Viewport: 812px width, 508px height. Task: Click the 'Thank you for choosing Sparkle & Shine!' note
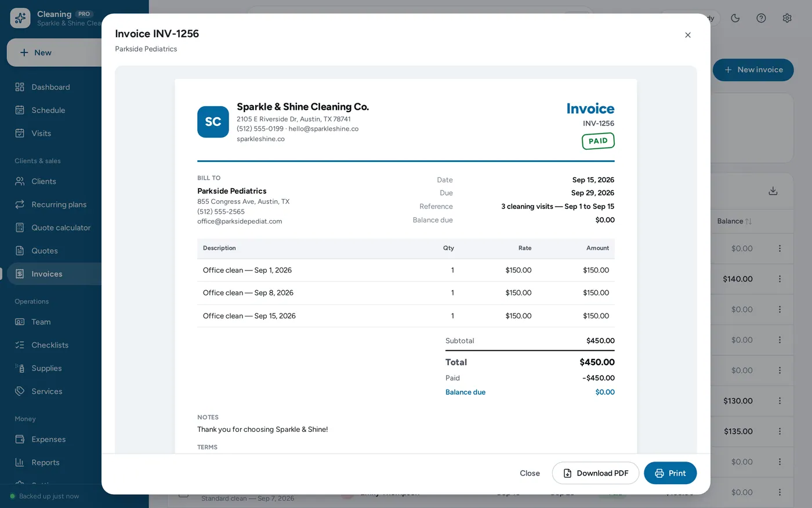point(263,430)
